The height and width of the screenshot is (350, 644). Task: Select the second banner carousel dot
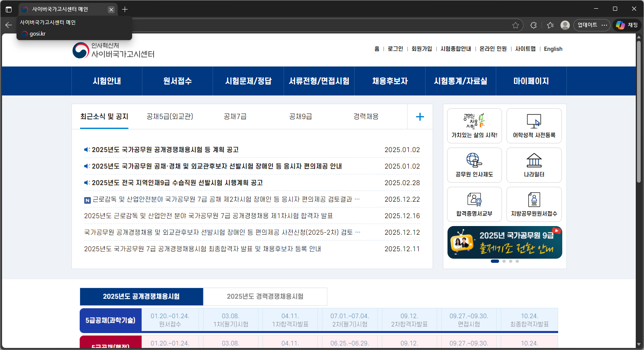tap(504, 261)
